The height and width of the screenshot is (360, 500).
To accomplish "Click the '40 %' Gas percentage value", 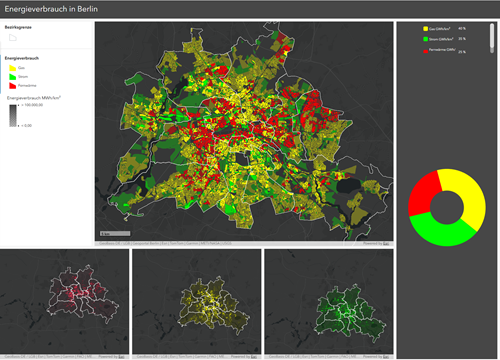I will click(x=462, y=29).
